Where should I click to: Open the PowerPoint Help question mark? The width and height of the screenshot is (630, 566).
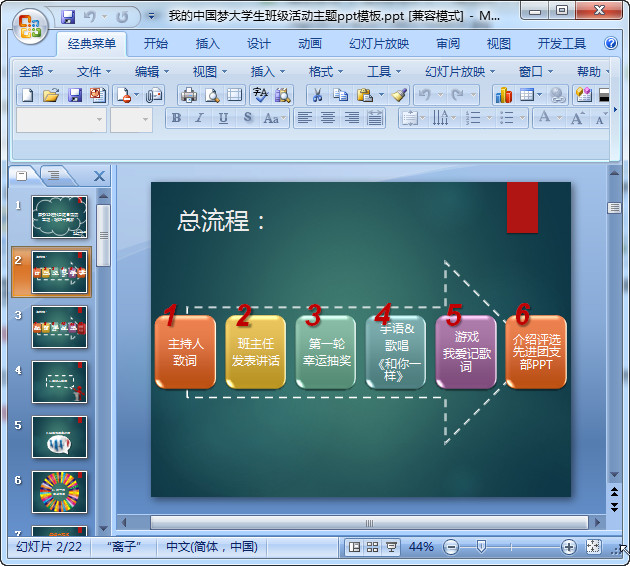611,43
